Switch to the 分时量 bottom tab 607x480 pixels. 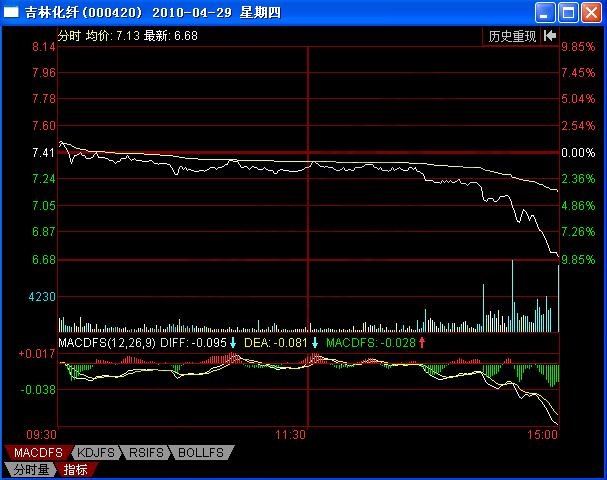coord(30,469)
